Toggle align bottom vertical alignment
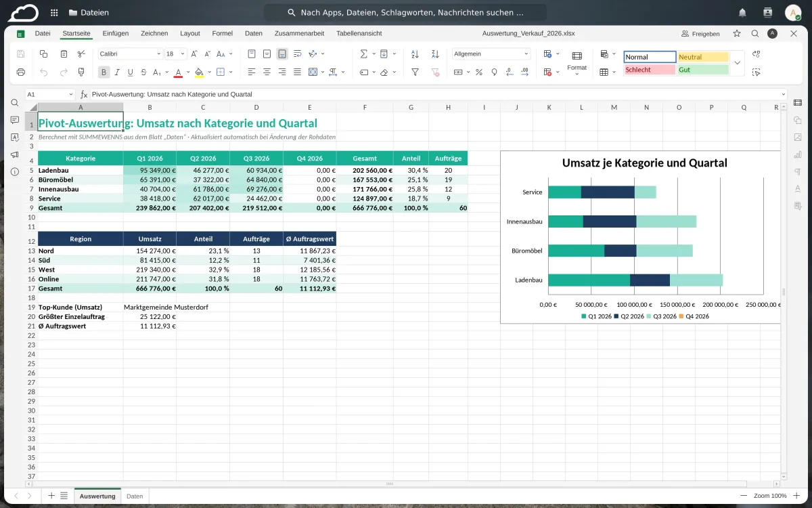This screenshot has width=812, height=508. [x=282, y=54]
